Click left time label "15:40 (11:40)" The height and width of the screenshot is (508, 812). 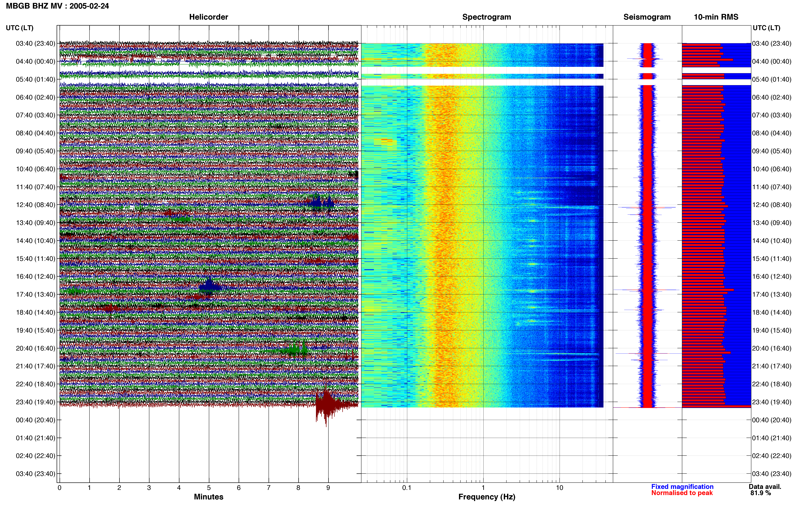click(36, 259)
